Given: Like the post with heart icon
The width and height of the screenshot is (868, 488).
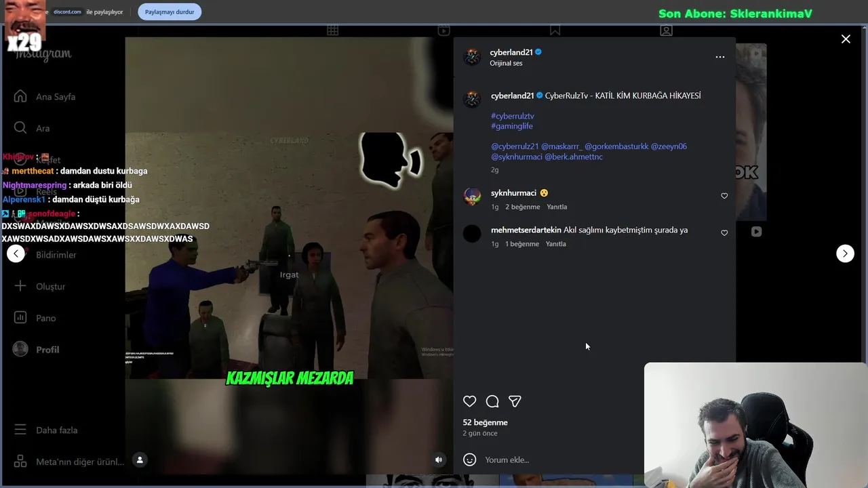Looking at the screenshot, I should point(469,401).
